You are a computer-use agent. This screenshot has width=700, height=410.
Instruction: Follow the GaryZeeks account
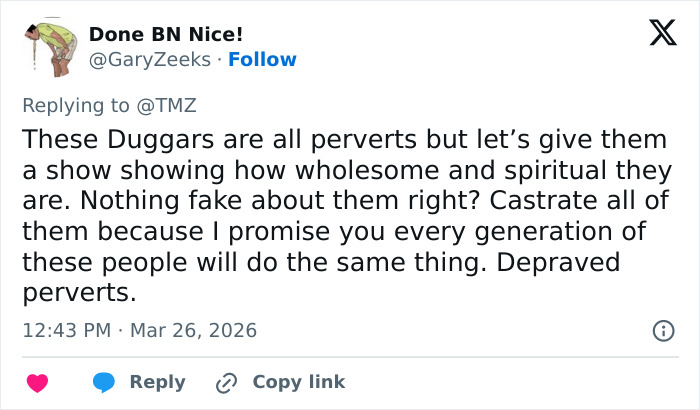[x=262, y=60]
